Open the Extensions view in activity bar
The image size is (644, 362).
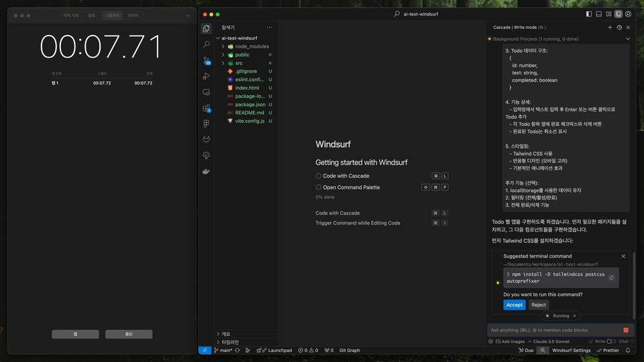point(207,108)
